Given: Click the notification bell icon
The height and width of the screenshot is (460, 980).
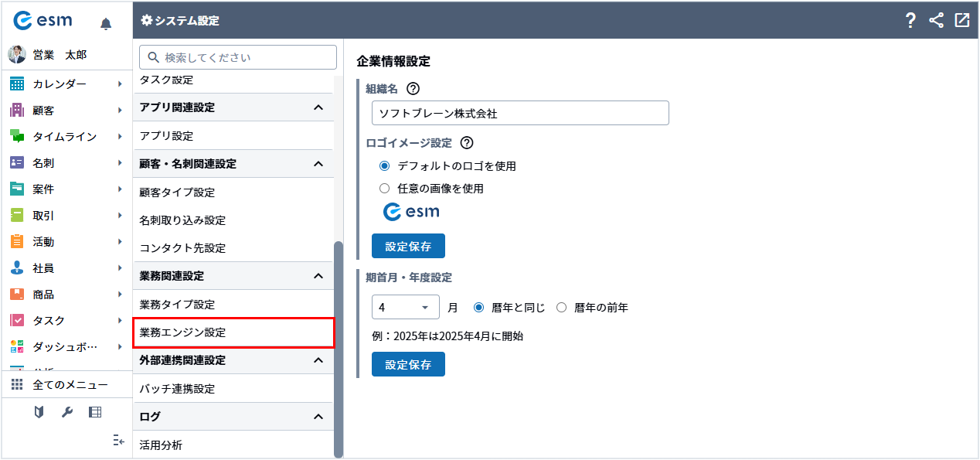Looking at the screenshot, I should (x=106, y=24).
